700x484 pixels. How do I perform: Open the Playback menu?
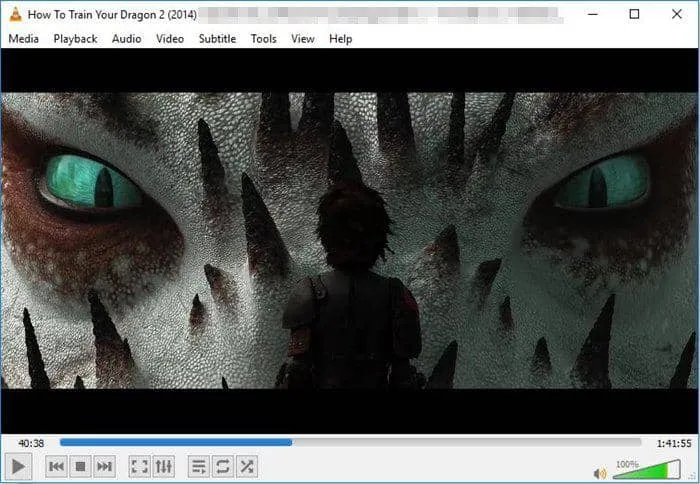pyautogui.click(x=75, y=39)
